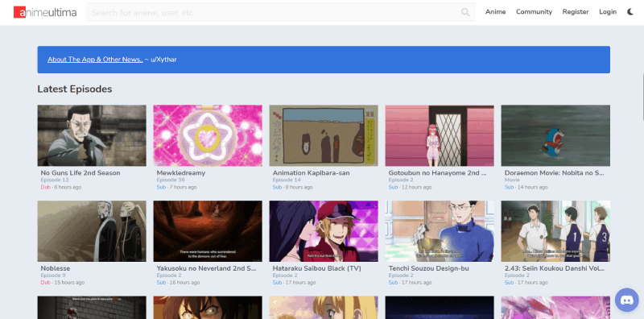Open the Anime menu
Viewport: 644px width, 319px height.
pyautogui.click(x=495, y=12)
